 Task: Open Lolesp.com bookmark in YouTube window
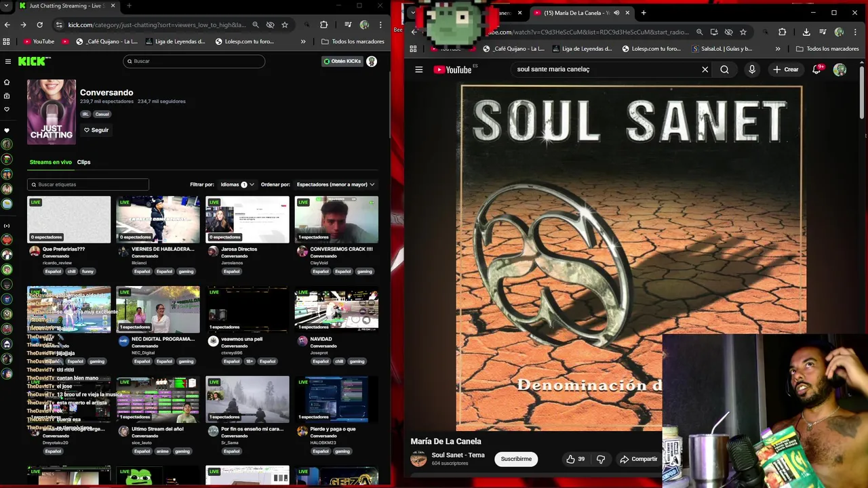coord(650,49)
